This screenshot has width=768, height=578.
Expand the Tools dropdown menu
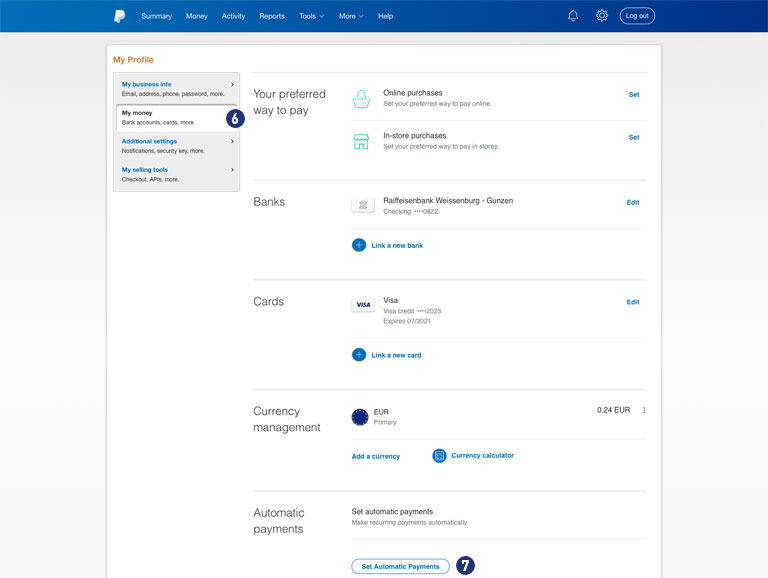click(311, 16)
